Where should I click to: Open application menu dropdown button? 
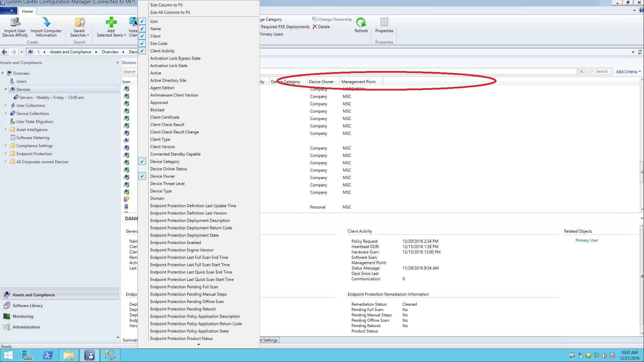(9, 11)
